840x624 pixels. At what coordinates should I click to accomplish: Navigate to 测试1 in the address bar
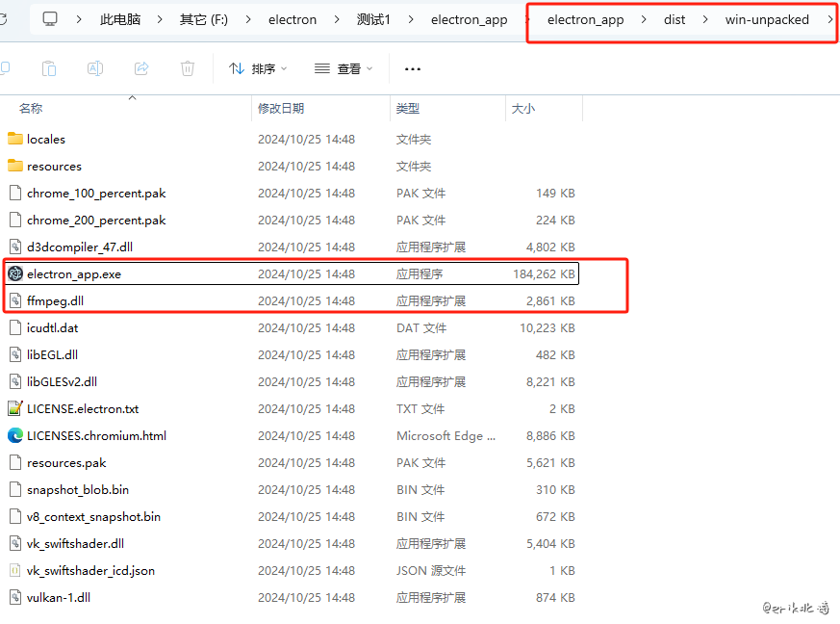pyautogui.click(x=373, y=19)
